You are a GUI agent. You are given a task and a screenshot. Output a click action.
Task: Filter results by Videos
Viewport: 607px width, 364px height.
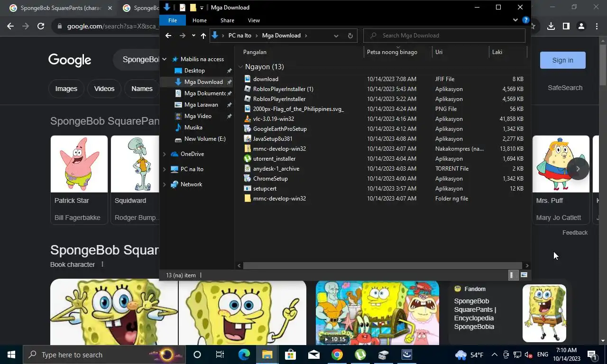(x=104, y=89)
